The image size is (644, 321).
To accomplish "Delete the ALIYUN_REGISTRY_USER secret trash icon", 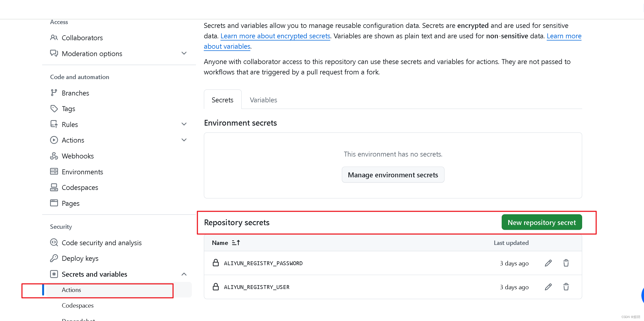I will (x=566, y=287).
